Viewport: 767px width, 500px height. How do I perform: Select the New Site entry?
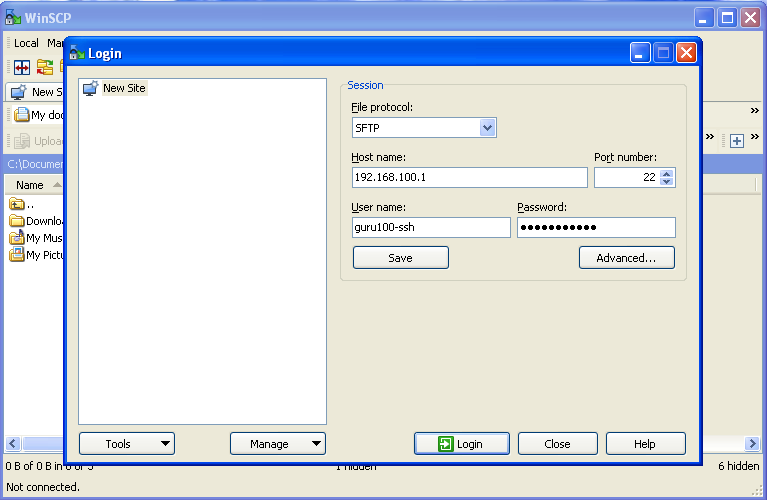124,88
